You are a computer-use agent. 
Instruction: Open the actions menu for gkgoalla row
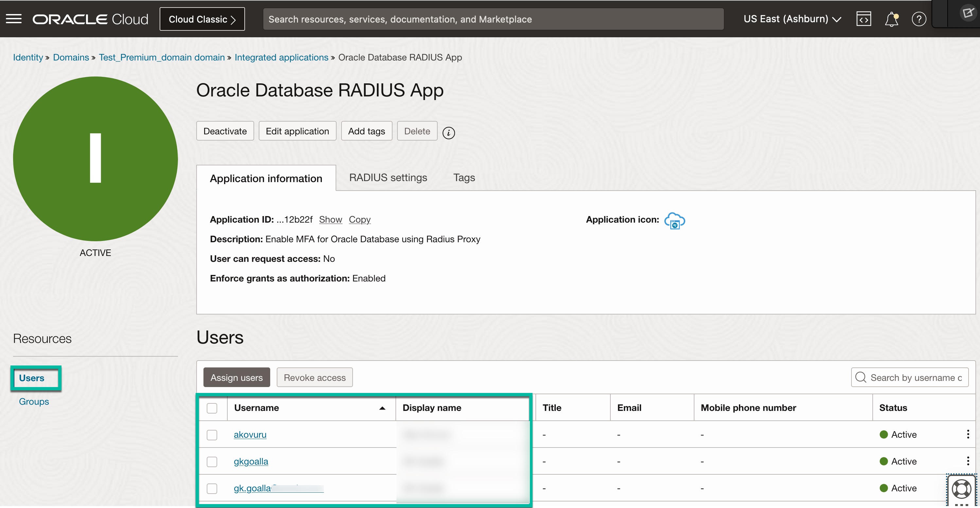[x=968, y=461]
